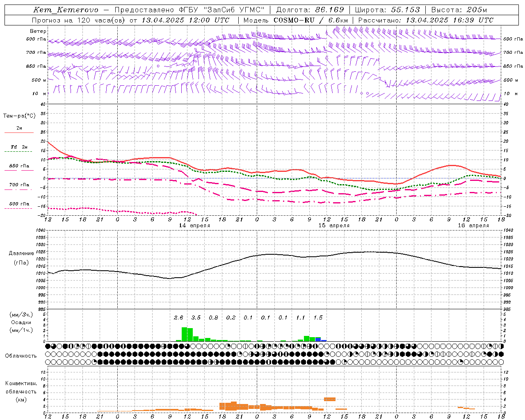Click the 500 гПа temperature legend entry
This screenshot has height=420, width=525.
19,205
